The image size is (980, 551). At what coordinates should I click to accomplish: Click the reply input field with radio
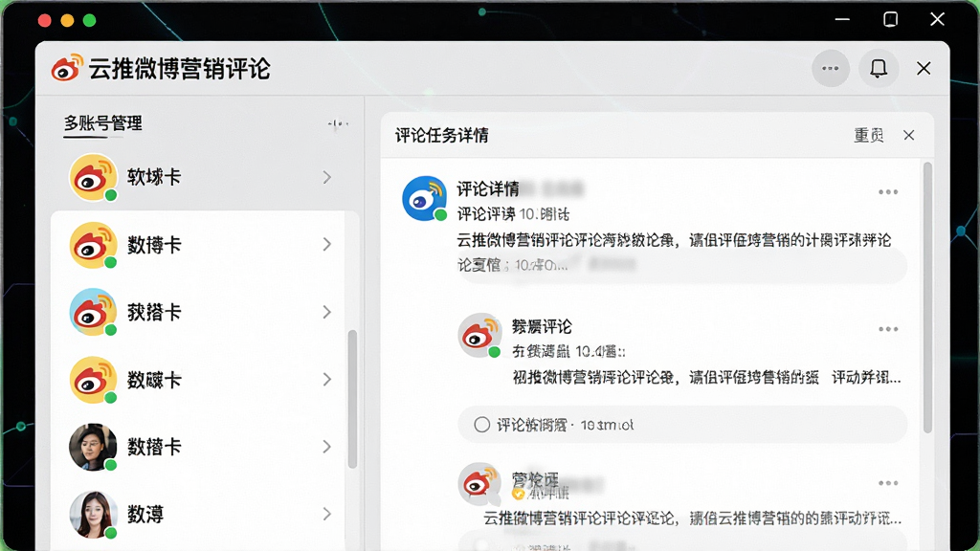click(682, 425)
